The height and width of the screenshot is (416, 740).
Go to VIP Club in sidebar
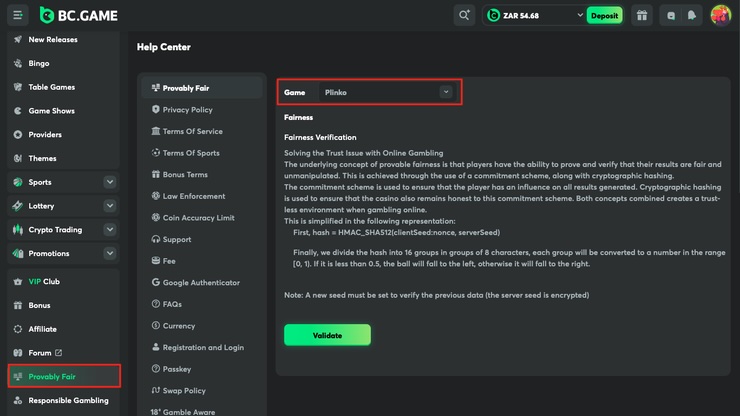pyautogui.click(x=44, y=282)
